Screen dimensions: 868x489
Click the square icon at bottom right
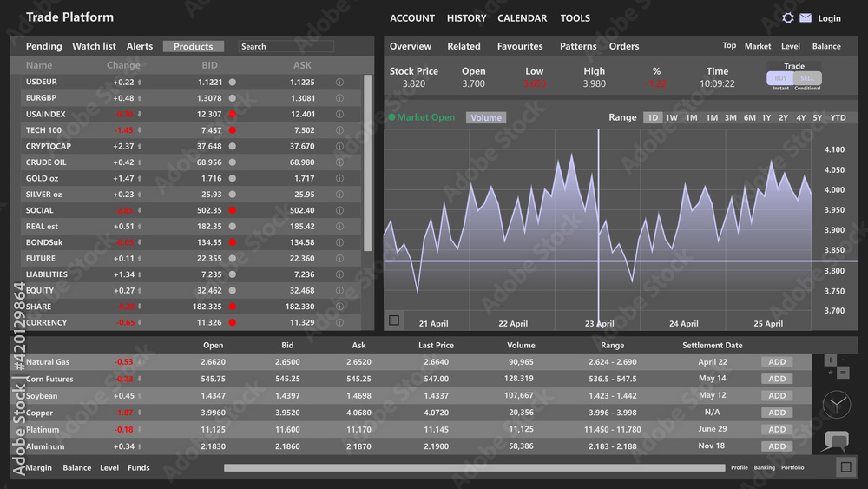[x=845, y=467]
